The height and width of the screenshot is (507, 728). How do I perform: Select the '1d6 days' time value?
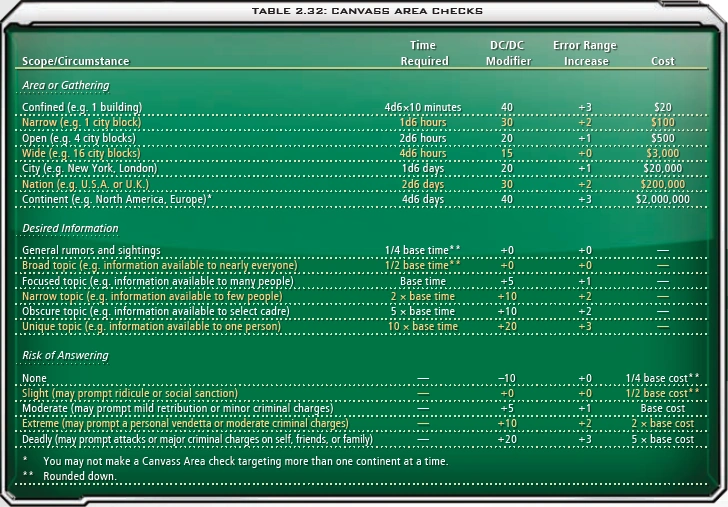coord(423,168)
